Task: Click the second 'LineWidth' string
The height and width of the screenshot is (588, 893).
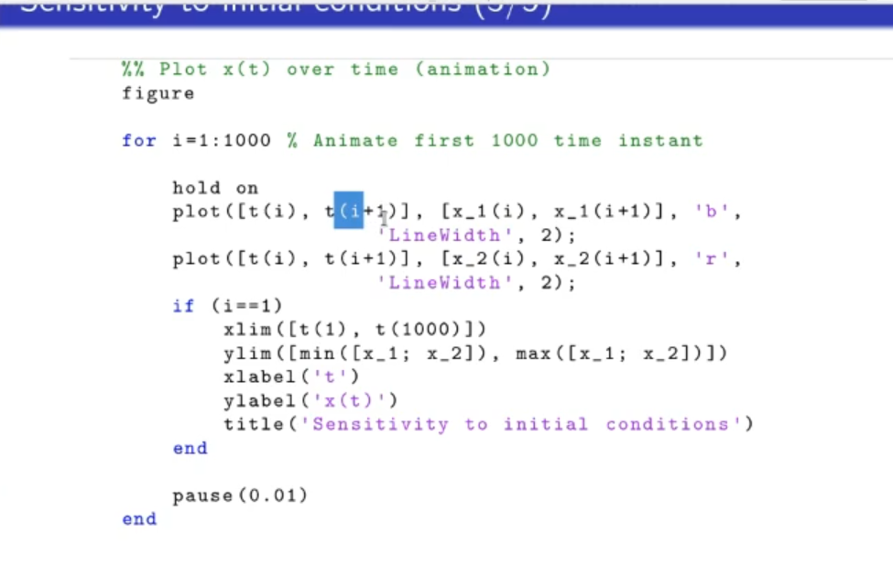Action: 438,283
